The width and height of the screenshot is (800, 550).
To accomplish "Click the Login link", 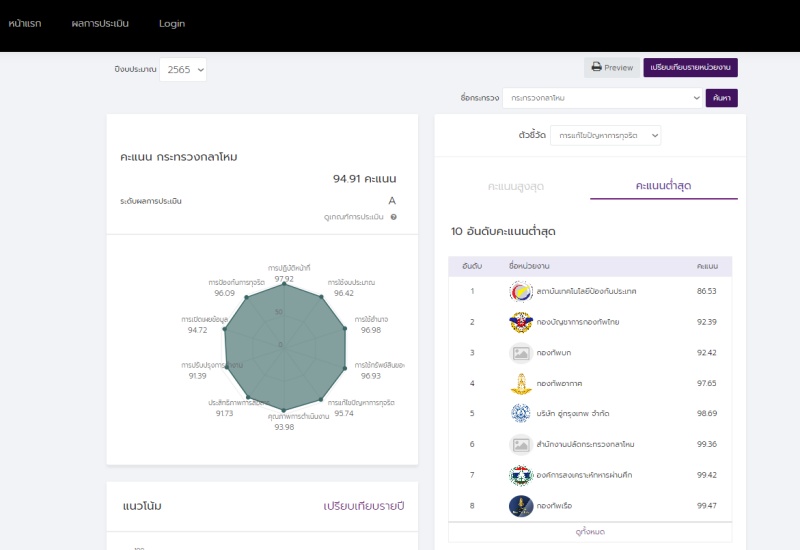I will click(x=172, y=23).
